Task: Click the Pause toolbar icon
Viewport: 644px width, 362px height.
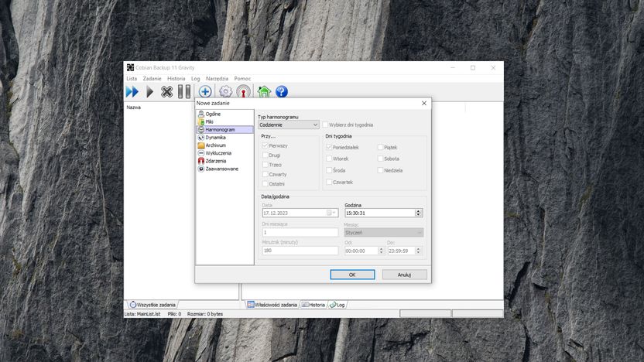Action: click(184, 91)
